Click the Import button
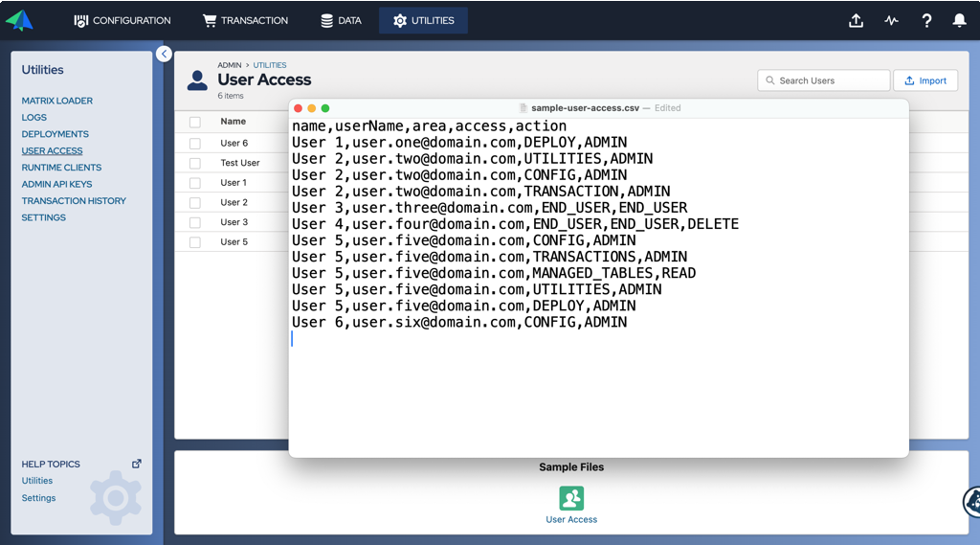Viewport: 980px width, 545px height. 925,80
